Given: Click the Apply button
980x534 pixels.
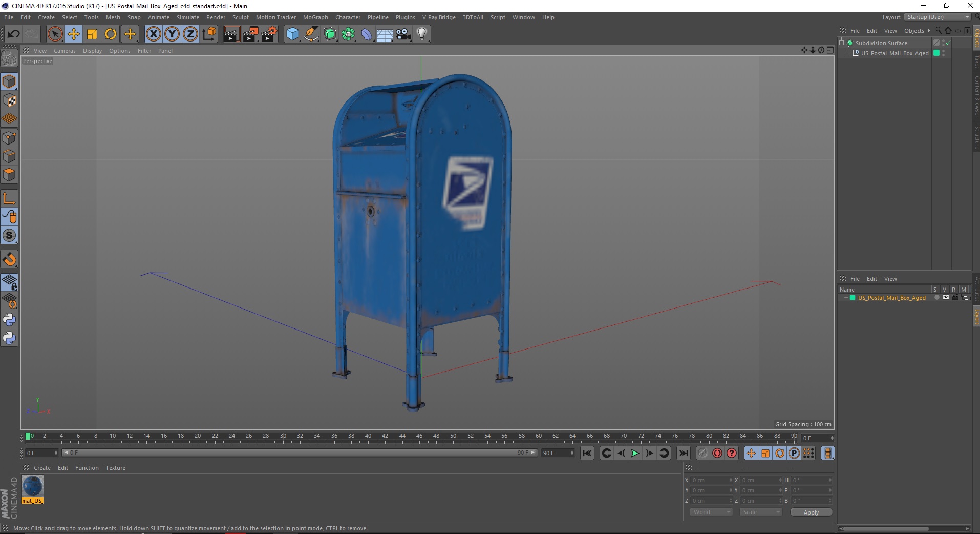Looking at the screenshot, I should pyautogui.click(x=811, y=512).
